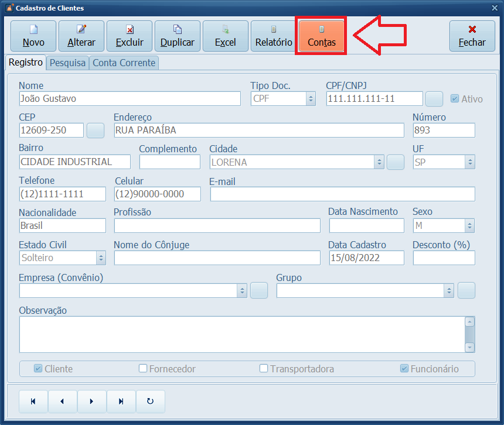
Task: Uncheck the Cliente checkbox
Action: coord(38,369)
